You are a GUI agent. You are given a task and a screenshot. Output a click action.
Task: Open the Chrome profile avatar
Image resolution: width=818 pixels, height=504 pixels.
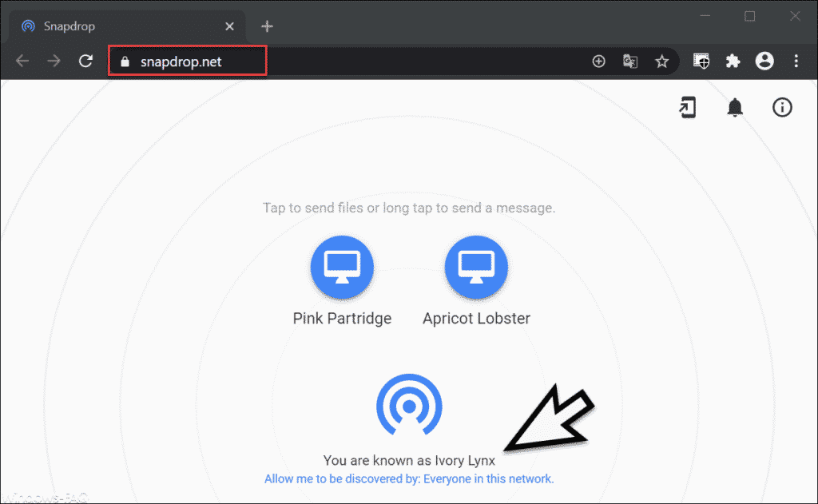point(764,61)
